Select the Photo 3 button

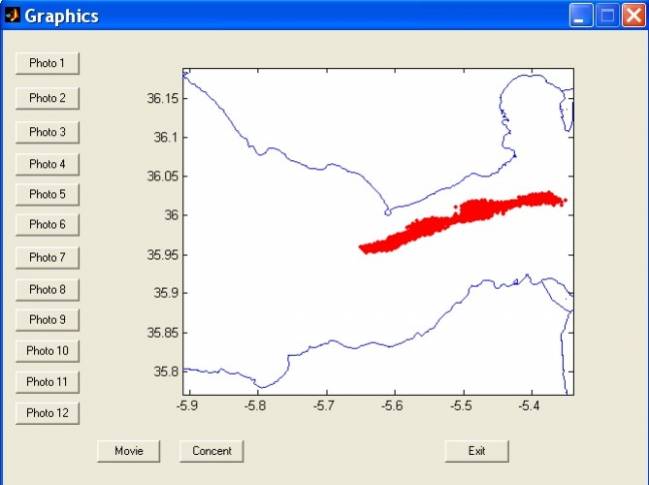click(x=47, y=132)
